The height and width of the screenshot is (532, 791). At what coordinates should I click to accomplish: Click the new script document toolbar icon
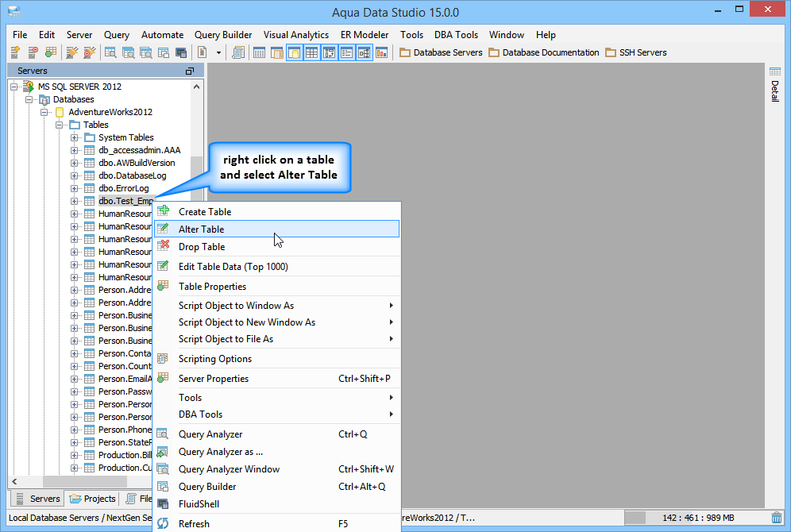(x=203, y=52)
